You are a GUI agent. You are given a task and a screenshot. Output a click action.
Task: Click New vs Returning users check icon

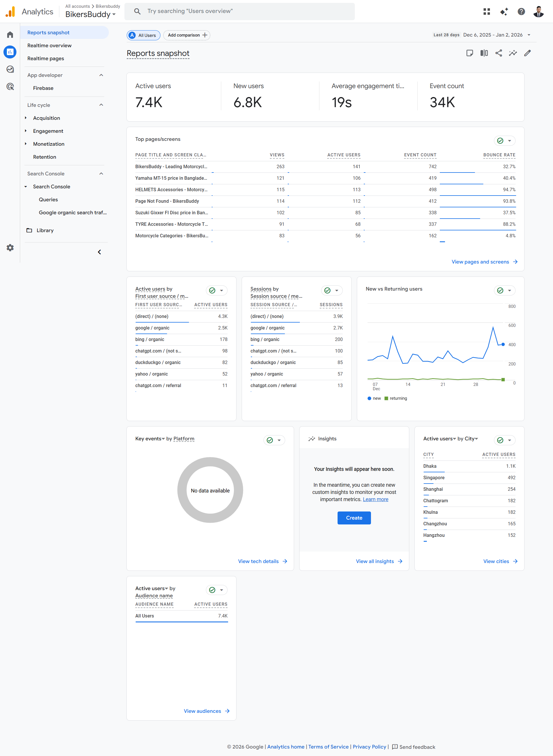[x=500, y=291]
